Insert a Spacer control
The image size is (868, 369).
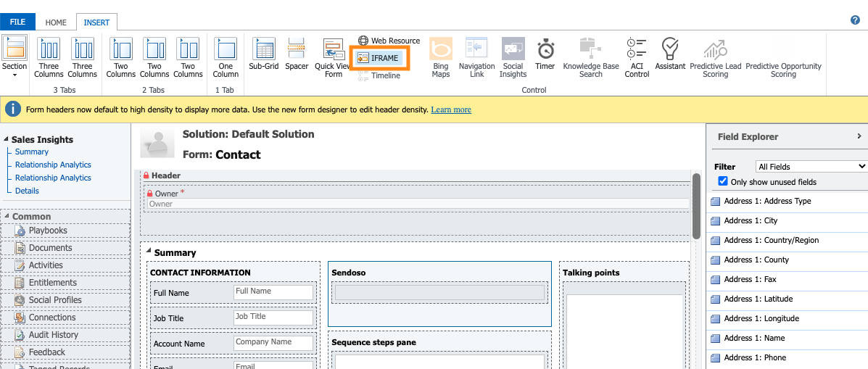tap(297, 54)
